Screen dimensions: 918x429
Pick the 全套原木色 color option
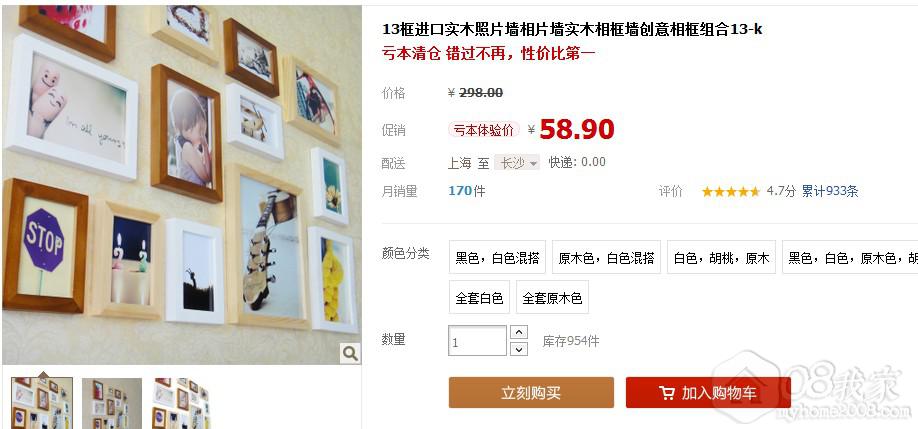552,297
